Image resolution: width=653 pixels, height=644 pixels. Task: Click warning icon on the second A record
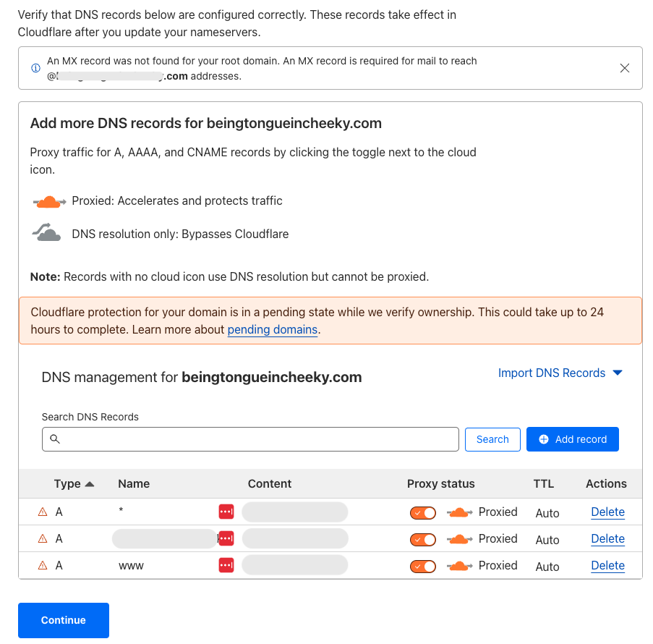coord(43,538)
